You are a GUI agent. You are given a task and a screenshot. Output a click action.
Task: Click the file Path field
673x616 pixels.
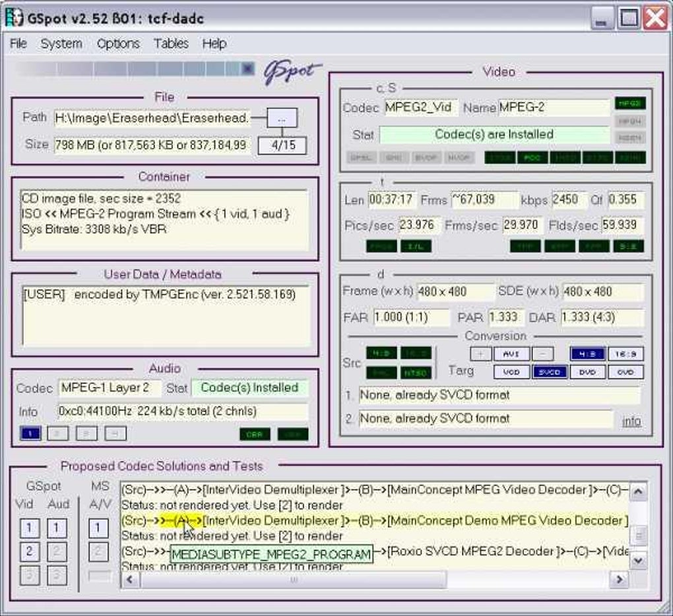pyautogui.click(x=152, y=118)
